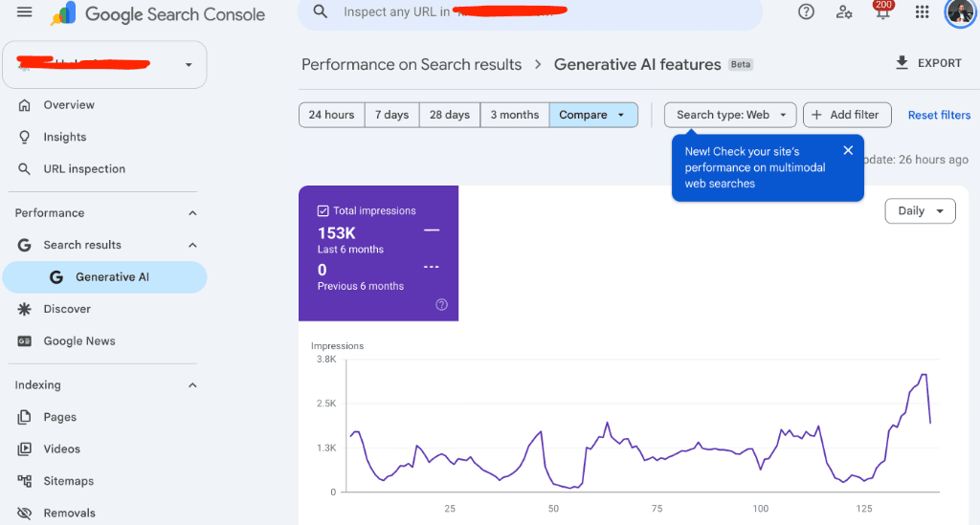Click the Total impressions metric card

click(378, 253)
